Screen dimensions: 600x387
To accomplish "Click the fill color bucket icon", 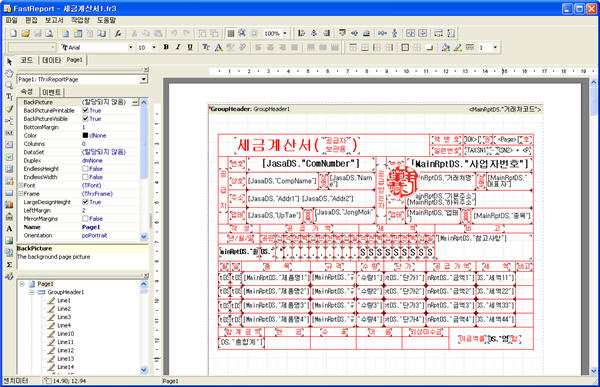I will point(445,47).
